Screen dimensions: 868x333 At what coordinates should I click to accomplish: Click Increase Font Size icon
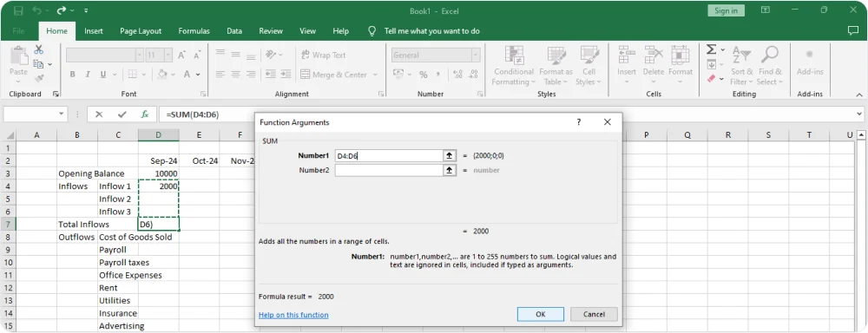(181, 55)
